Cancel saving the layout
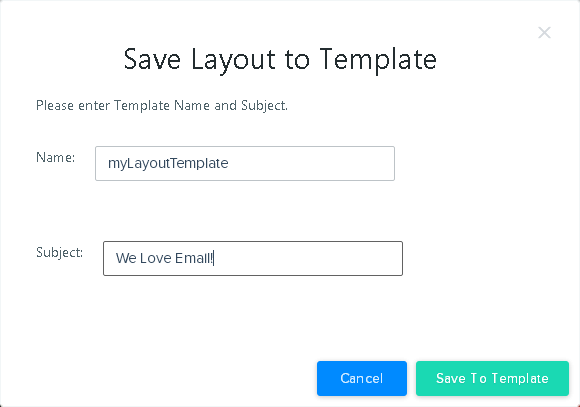 [362, 378]
